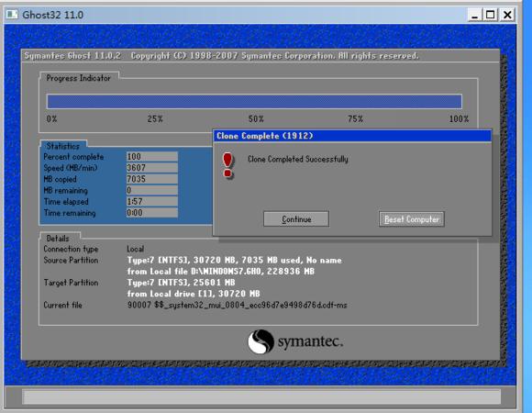The width and height of the screenshot is (532, 413).
Task: Click the empty status bar at window bottom
Action: (x=261, y=396)
